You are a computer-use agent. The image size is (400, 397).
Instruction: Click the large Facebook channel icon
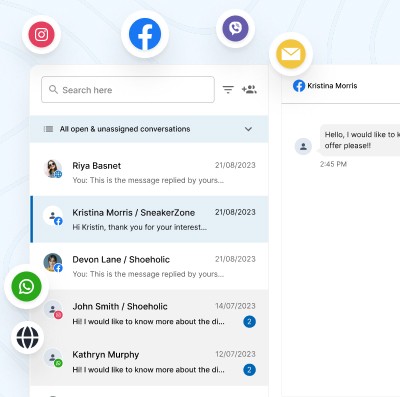pyautogui.click(x=145, y=34)
